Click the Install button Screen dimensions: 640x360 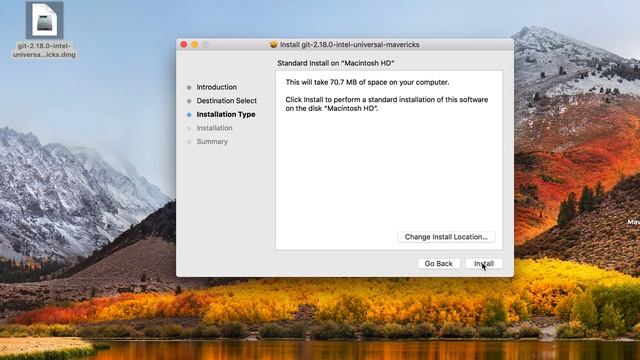[484, 264]
